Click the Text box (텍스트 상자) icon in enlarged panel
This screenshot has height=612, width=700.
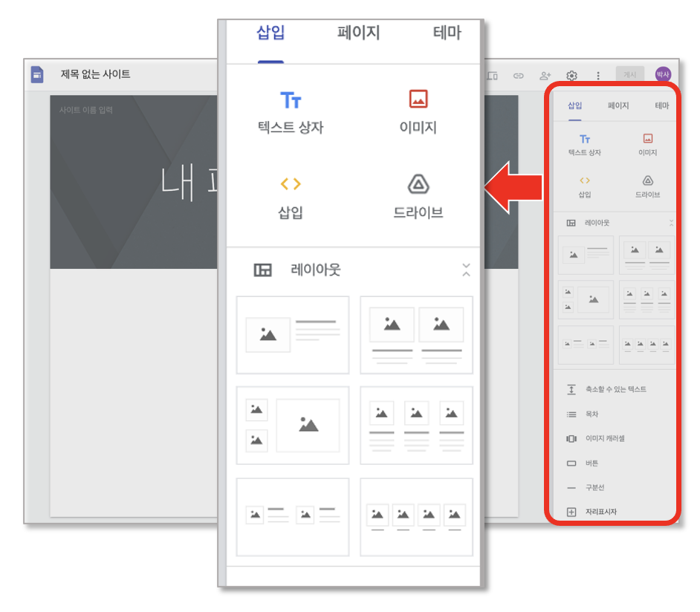[291, 100]
